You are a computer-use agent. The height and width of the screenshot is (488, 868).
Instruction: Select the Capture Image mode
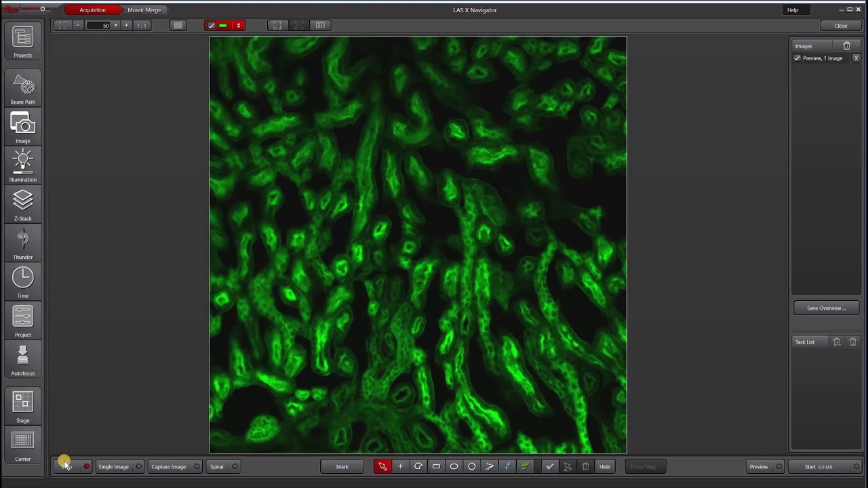(x=175, y=466)
